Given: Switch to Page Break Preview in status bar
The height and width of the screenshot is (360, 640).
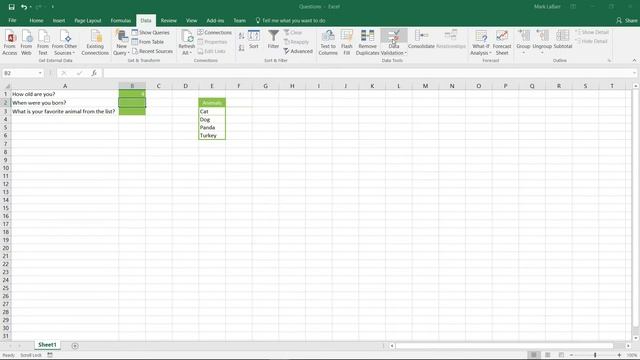Looking at the screenshot, I should click(562, 355).
